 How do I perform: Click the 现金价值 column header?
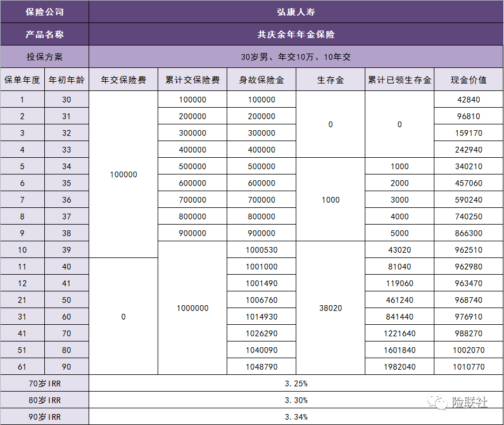[469, 80]
